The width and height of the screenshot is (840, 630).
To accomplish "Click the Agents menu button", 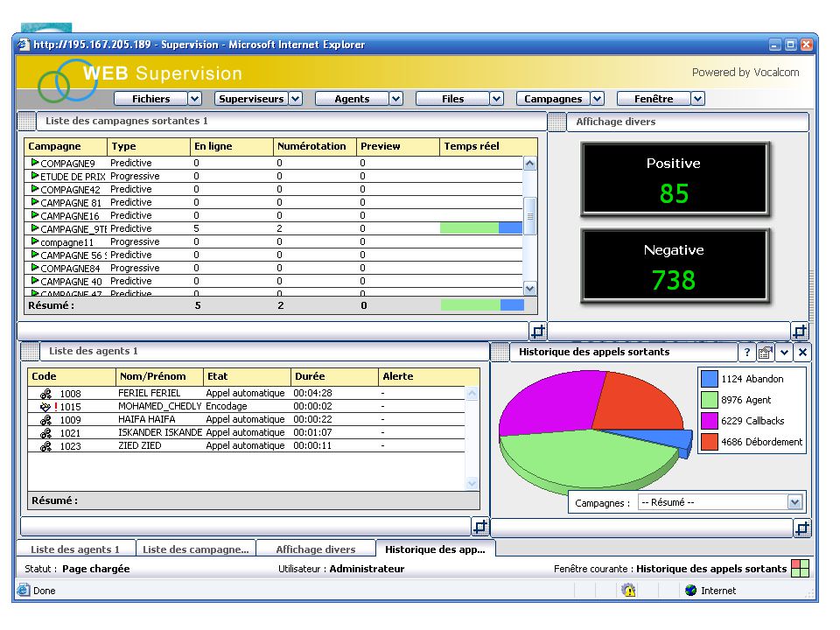I will (352, 99).
